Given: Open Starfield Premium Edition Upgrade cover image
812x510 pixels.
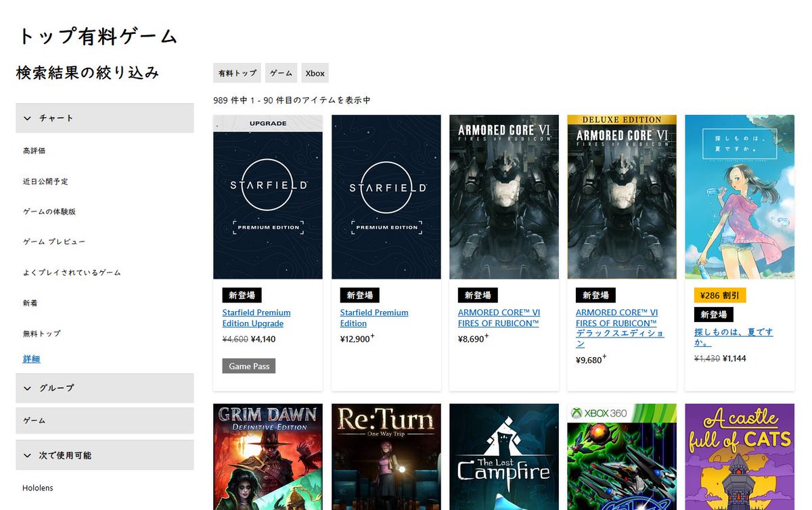Looking at the screenshot, I should click(268, 197).
